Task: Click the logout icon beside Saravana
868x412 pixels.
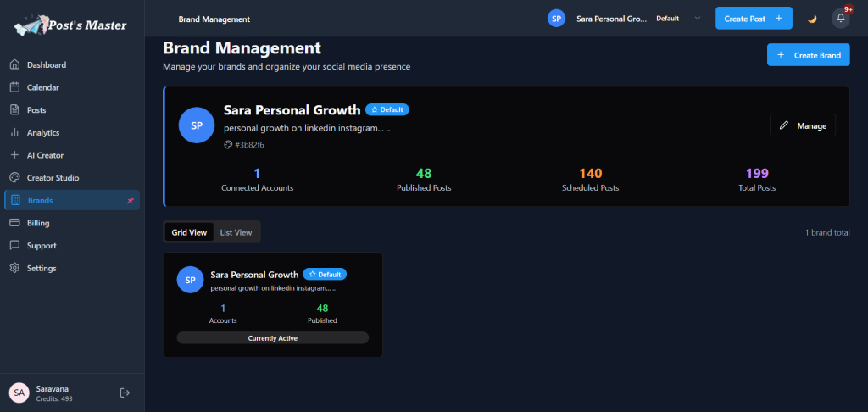Action: tap(125, 393)
